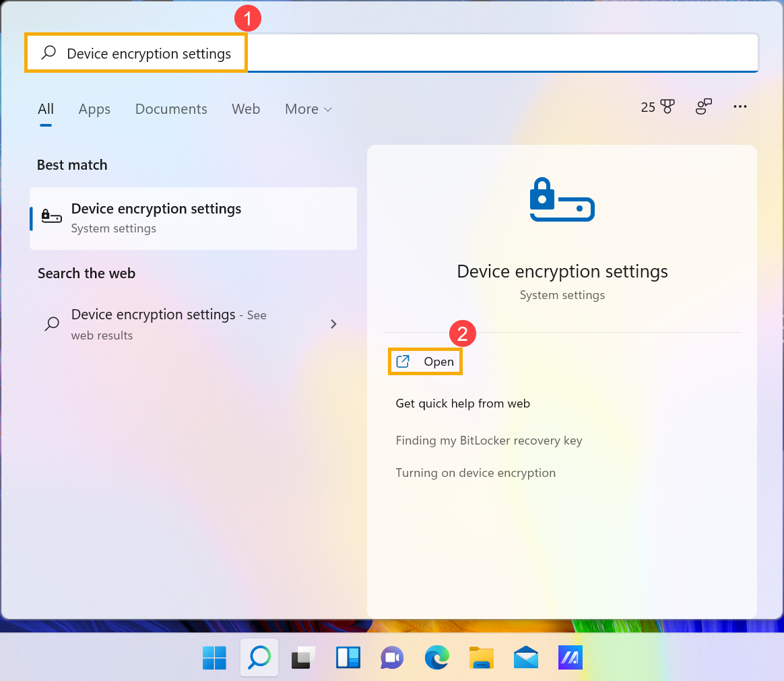Launch Microsoft Edge from taskbar
Screen dimensions: 784x681
pos(437,657)
